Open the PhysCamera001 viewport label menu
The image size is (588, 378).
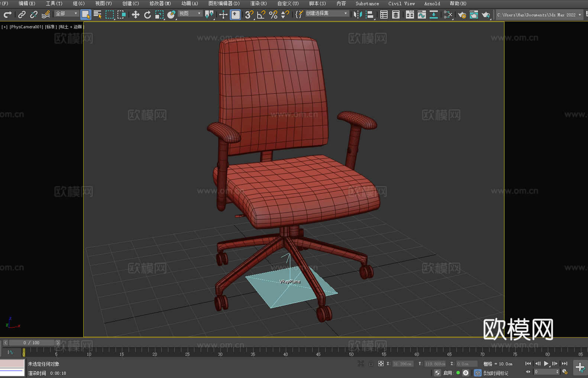(x=26, y=27)
